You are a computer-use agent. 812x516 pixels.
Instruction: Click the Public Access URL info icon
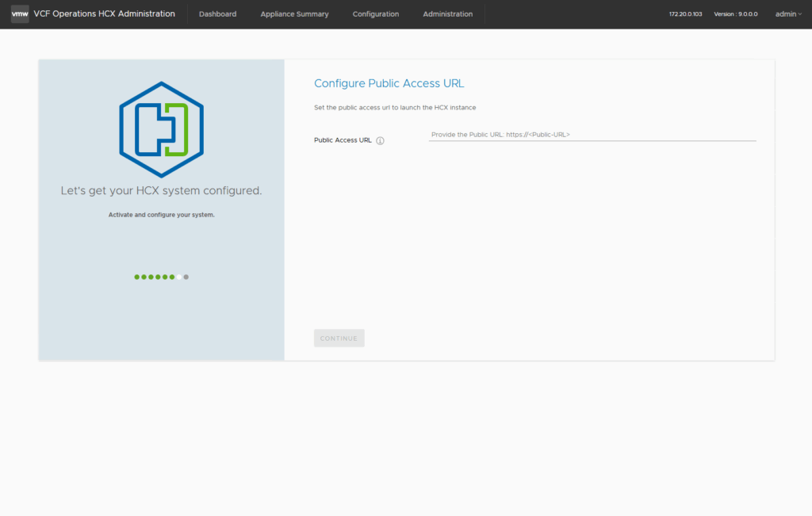pos(380,141)
